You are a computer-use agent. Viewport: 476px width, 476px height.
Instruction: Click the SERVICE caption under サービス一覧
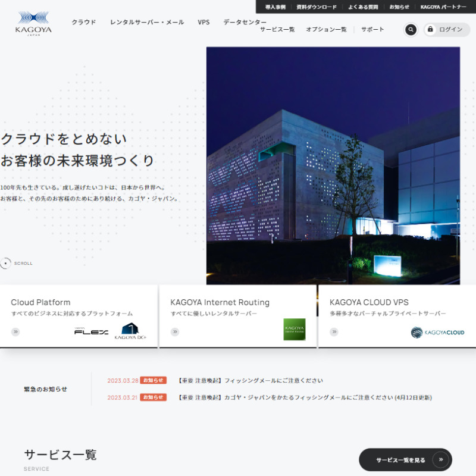(36, 469)
